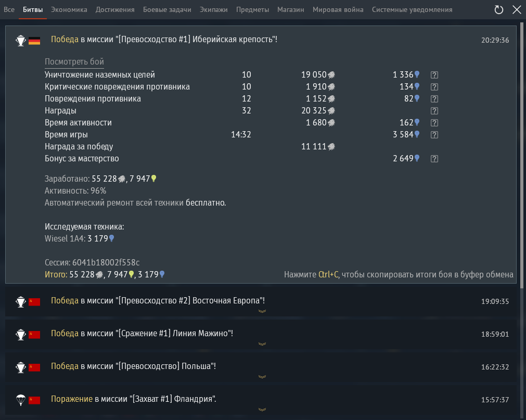
Task: Click the Посмотреть бой replay link
Action: (74, 62)
